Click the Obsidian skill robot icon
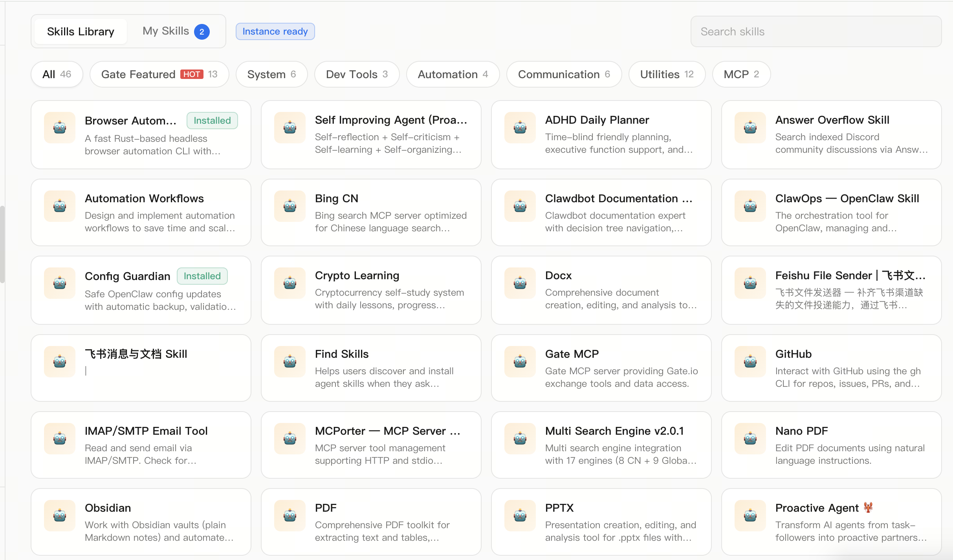953x560 pixels. point(60,516)
